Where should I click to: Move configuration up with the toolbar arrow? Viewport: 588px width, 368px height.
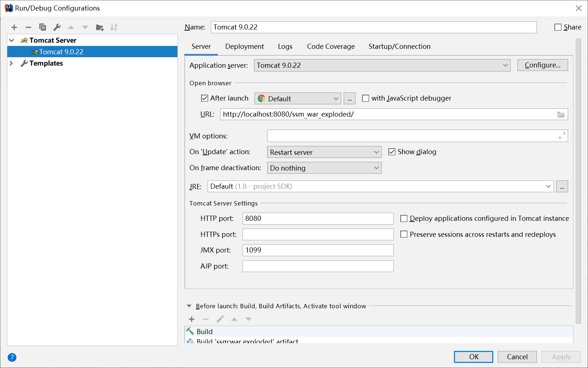coord(71,27)
